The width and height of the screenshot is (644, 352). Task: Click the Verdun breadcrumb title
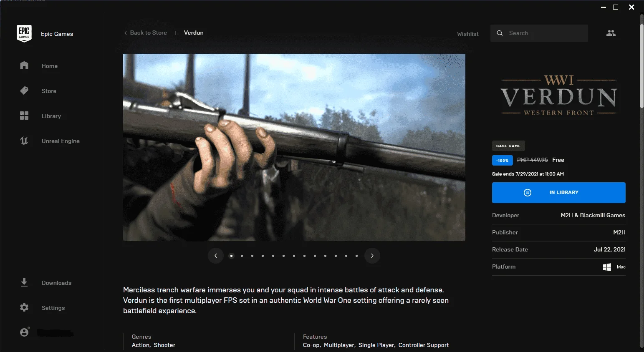(194, 33)
